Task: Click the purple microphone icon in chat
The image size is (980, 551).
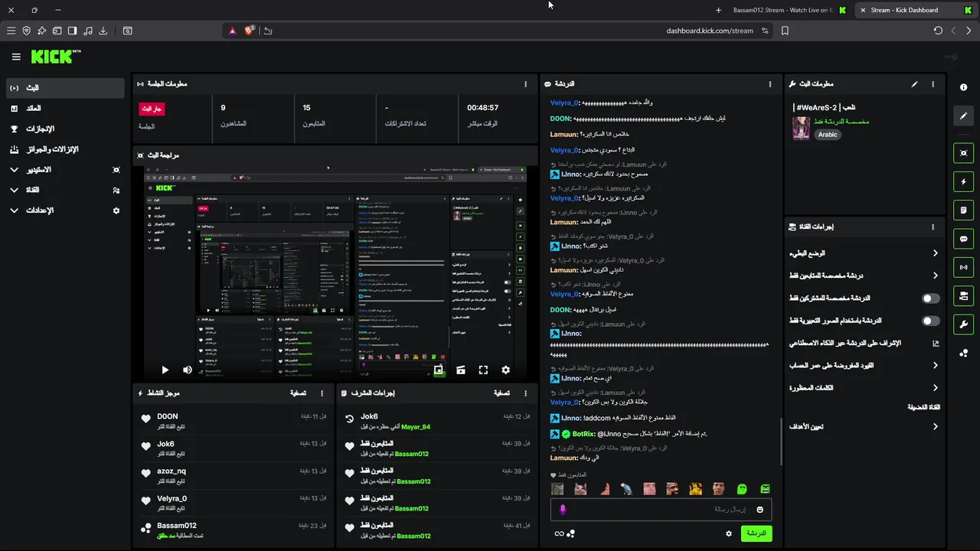Action: point(563,510)
